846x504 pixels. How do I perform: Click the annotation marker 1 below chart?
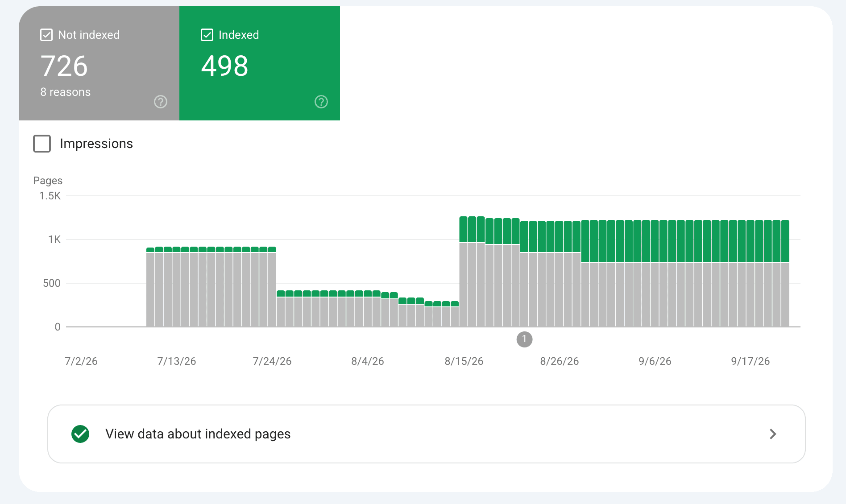click(524, 339)
